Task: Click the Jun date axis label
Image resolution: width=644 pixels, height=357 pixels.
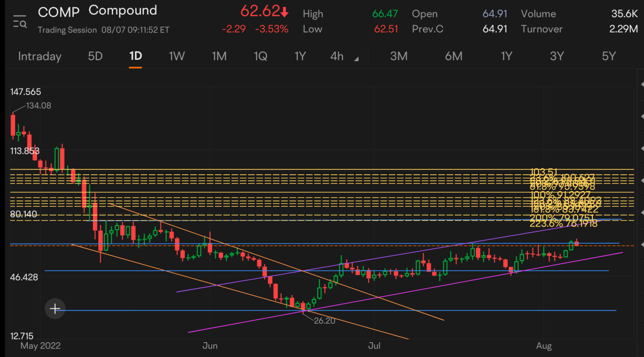Action: click(210, 346)
